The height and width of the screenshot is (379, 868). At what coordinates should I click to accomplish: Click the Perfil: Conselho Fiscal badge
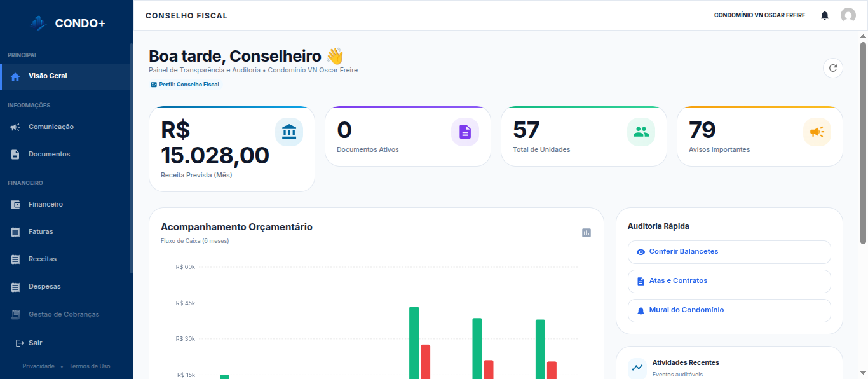click(185, 85)
